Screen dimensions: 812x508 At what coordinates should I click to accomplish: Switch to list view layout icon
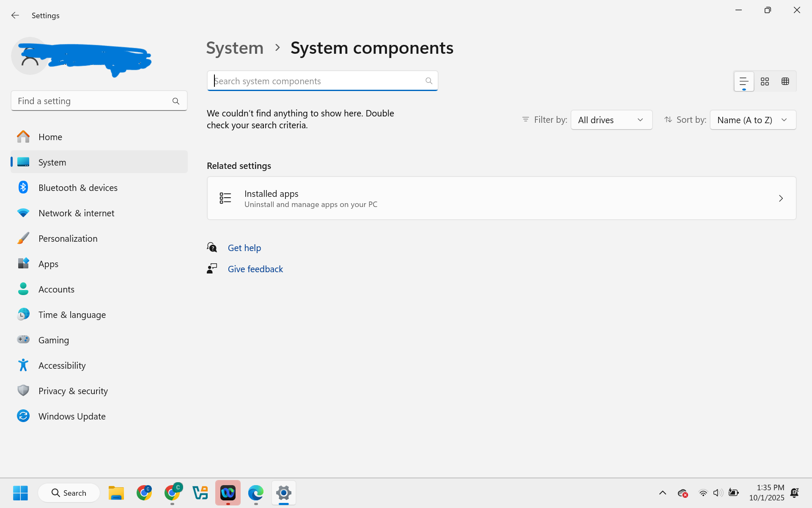point(744,81)
